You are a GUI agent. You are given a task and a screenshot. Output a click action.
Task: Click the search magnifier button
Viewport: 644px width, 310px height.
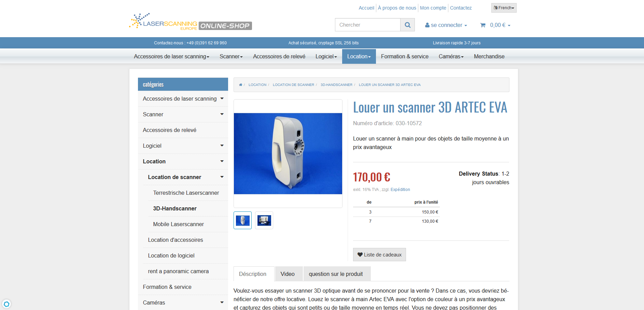pyautogui.click(x=407, y=25)
